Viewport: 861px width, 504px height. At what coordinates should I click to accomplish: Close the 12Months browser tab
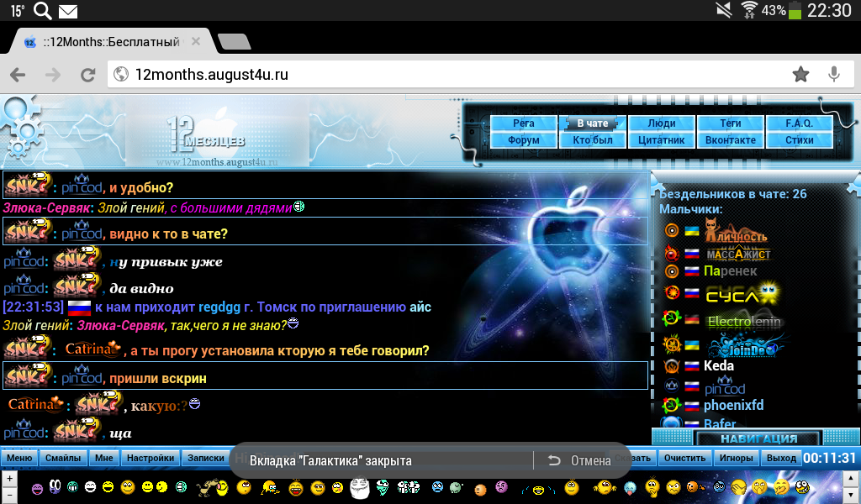(195, 42)
